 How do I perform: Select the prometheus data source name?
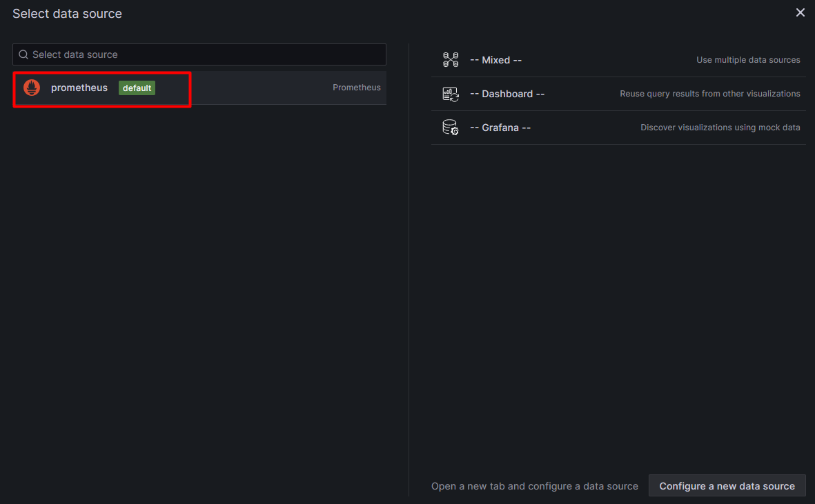click(x=79, y=88)
